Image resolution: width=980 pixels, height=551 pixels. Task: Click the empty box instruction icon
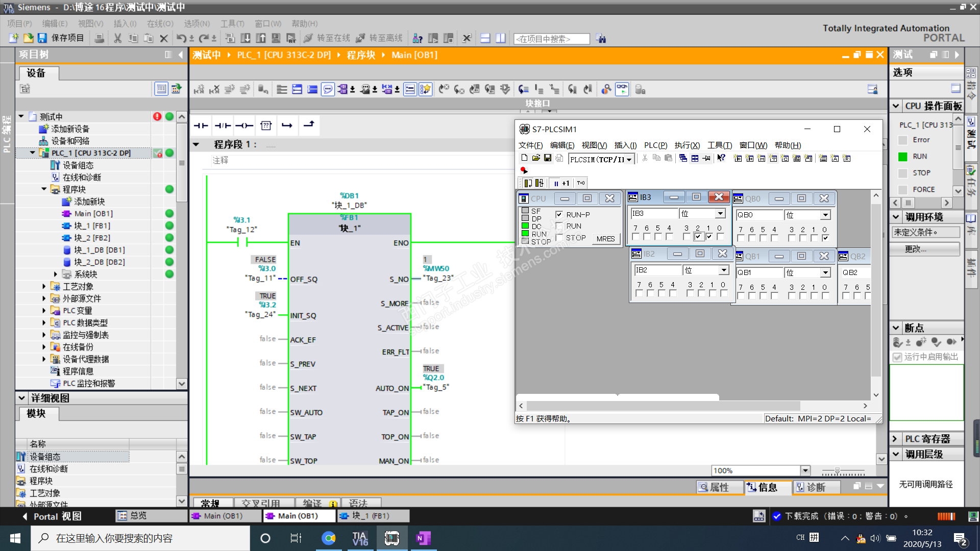tap(266, 126)
